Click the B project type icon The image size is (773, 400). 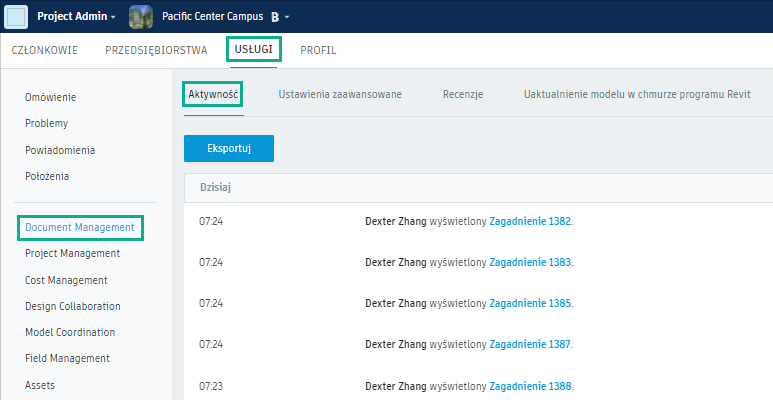coord(274,18)
